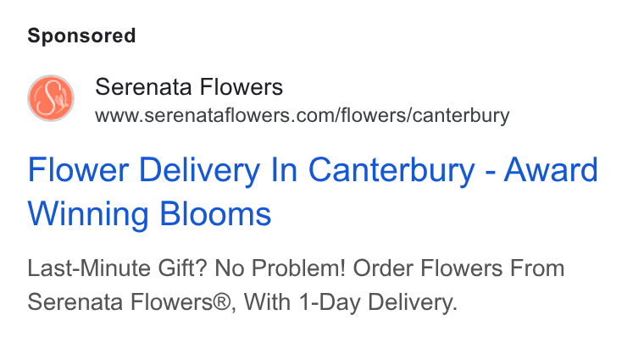Click the word 'Award' in the headline
The height and width of the screenshot is (337, 644).
[x=551, y=170]
